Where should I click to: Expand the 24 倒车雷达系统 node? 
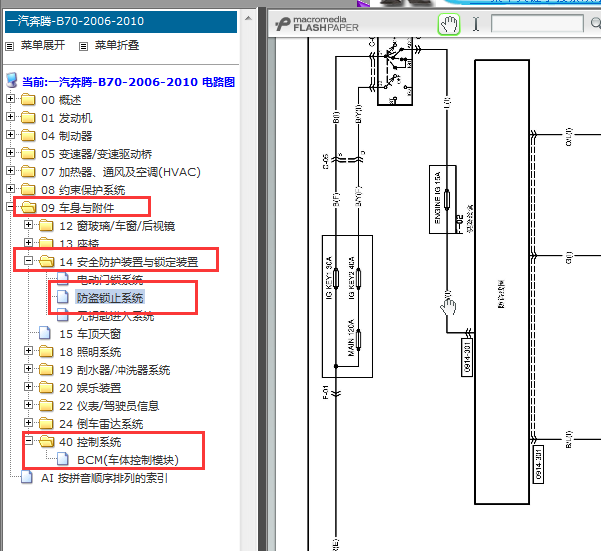click(28, 423)
